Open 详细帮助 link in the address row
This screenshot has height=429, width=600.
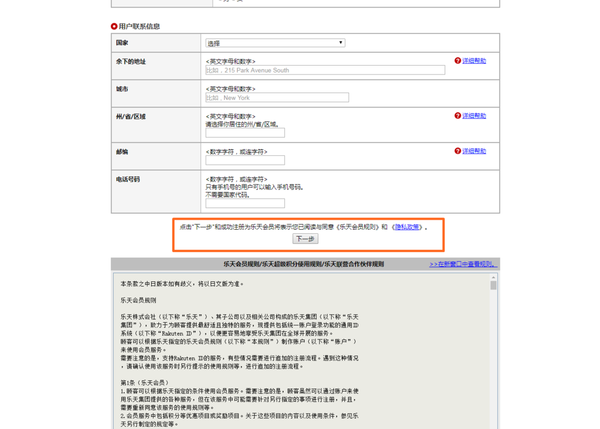point(474,61)
